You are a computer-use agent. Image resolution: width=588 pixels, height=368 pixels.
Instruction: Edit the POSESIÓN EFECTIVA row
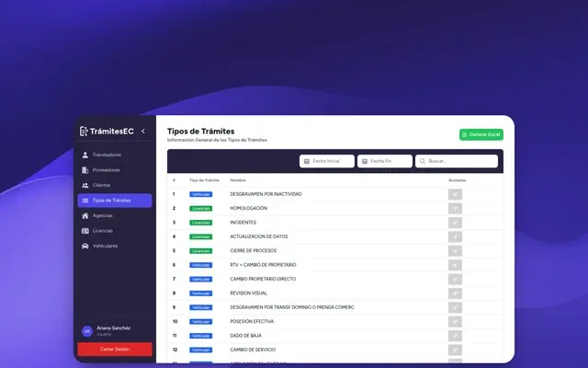(x=455, y=321)
